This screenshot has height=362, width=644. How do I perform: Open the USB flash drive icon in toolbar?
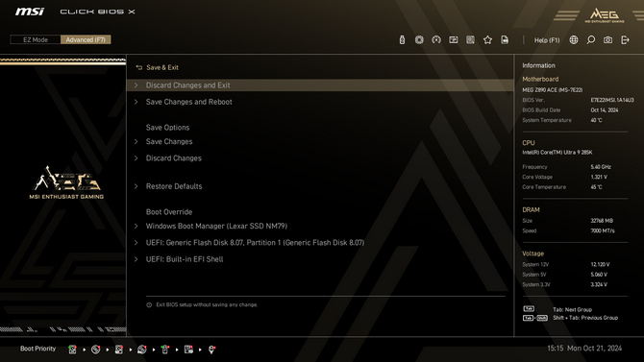click(402, 39)
